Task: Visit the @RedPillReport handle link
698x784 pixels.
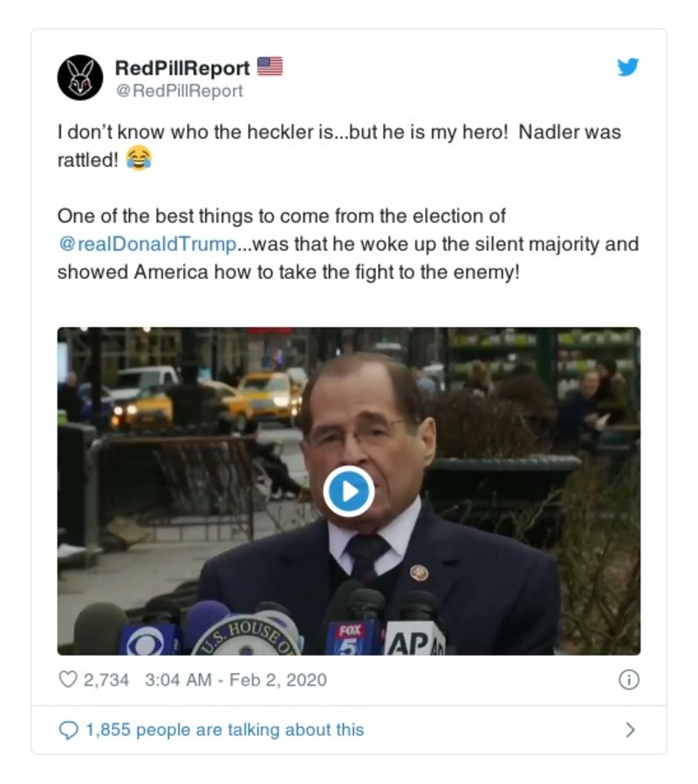Action: (179, 91)
